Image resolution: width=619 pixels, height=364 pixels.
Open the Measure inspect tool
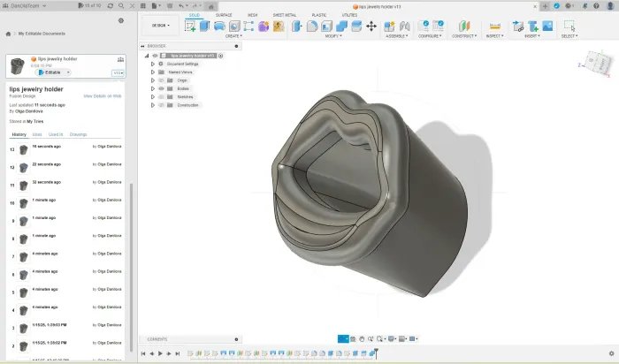pyautogui.click(x=494, y=26)
